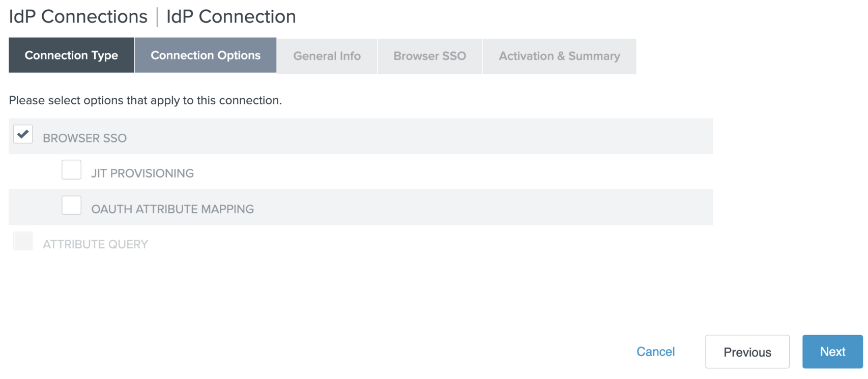Image resolution: width=868 pixels, height=379 pixels.
Task: Click Next to continue the wizard
Action: 832,352
